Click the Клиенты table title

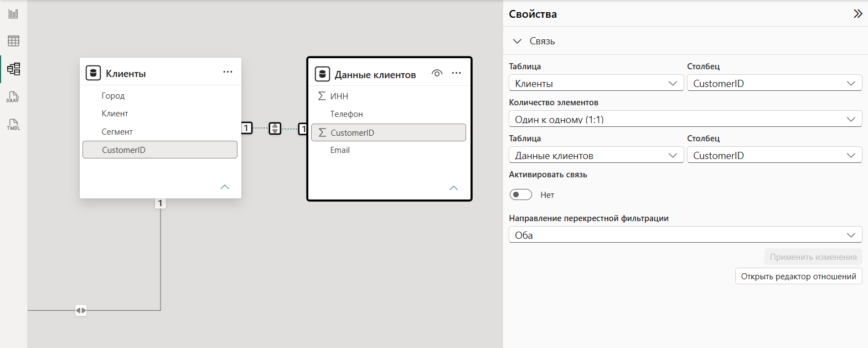(x=126, y=73)
